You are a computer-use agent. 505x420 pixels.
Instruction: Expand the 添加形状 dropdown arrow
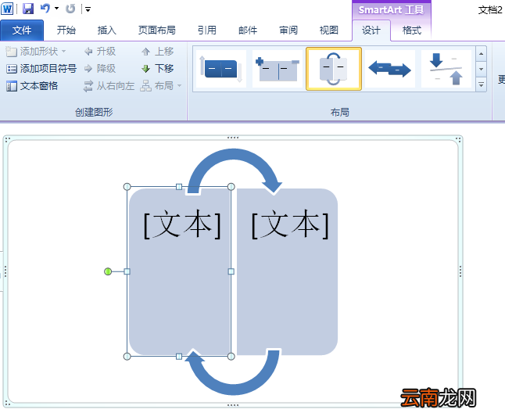[64, 52]
